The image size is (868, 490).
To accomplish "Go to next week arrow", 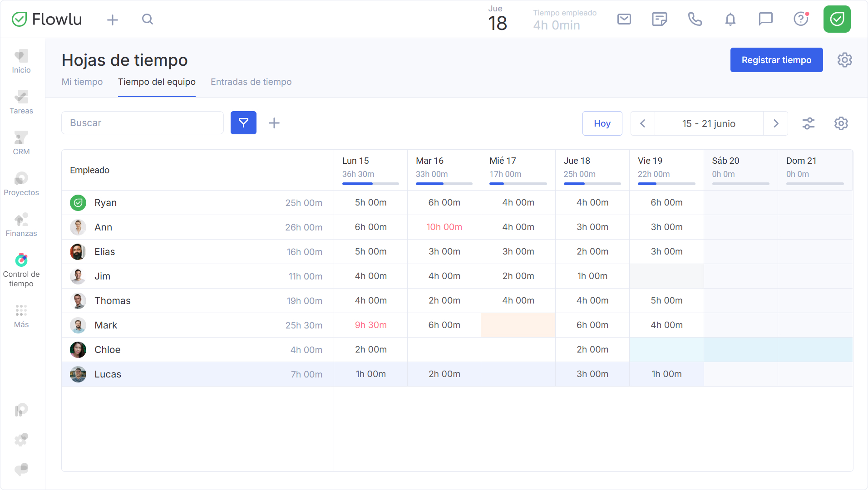I will point(776,123).
